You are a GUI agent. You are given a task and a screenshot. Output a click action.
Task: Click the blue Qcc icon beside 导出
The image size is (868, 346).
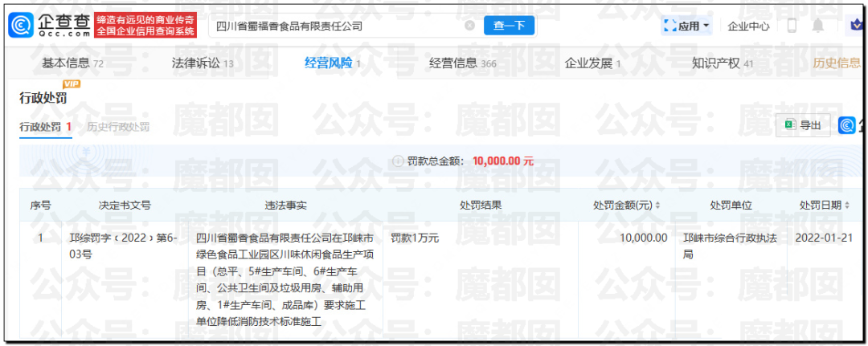tap(847, 125)
